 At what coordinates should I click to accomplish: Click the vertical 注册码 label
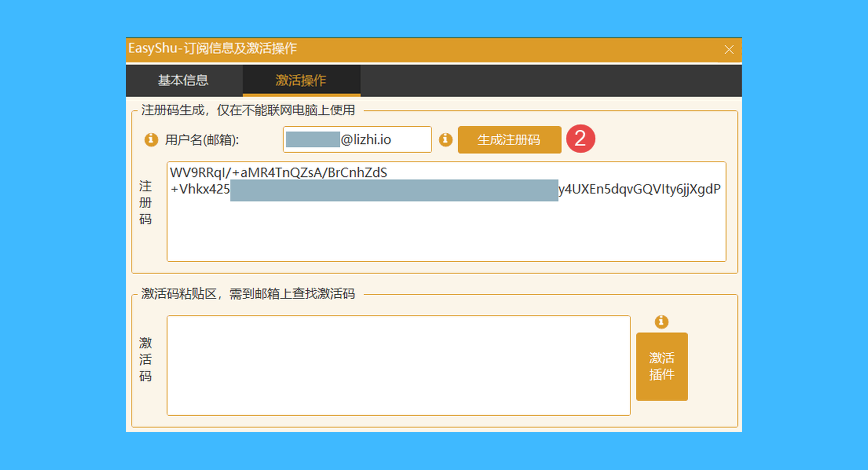pyautogui.click(x=145, y=203)
